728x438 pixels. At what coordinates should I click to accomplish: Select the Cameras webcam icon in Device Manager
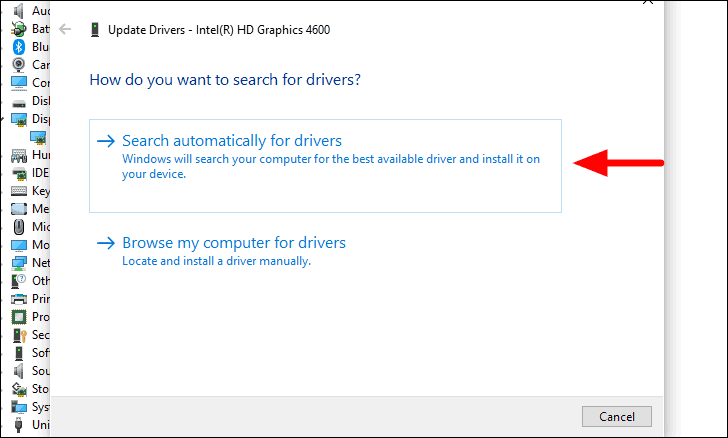19,65
